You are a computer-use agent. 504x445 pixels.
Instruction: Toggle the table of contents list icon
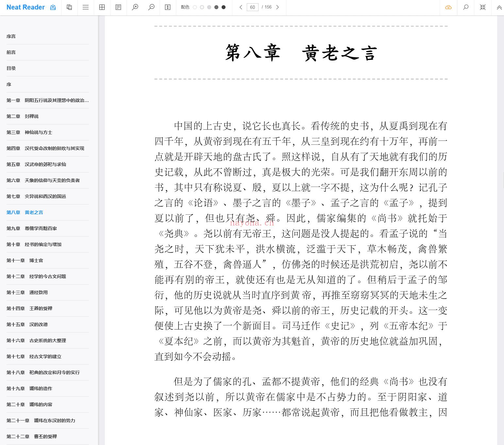pos(86,7)
